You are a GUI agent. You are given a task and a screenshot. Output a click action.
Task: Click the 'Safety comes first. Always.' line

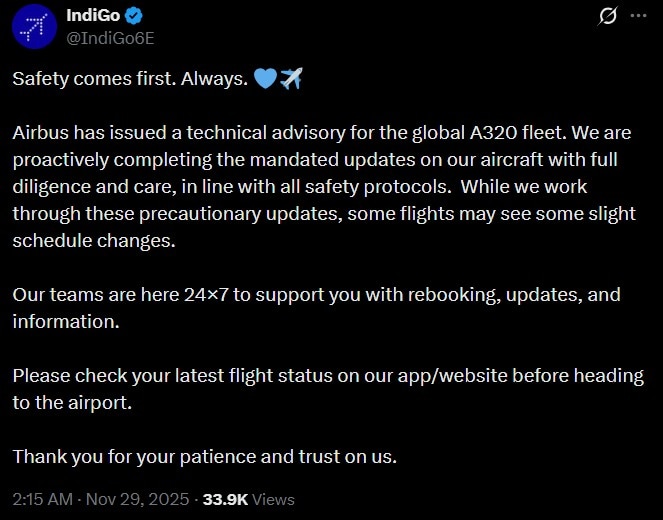click(x=129, y=80)
